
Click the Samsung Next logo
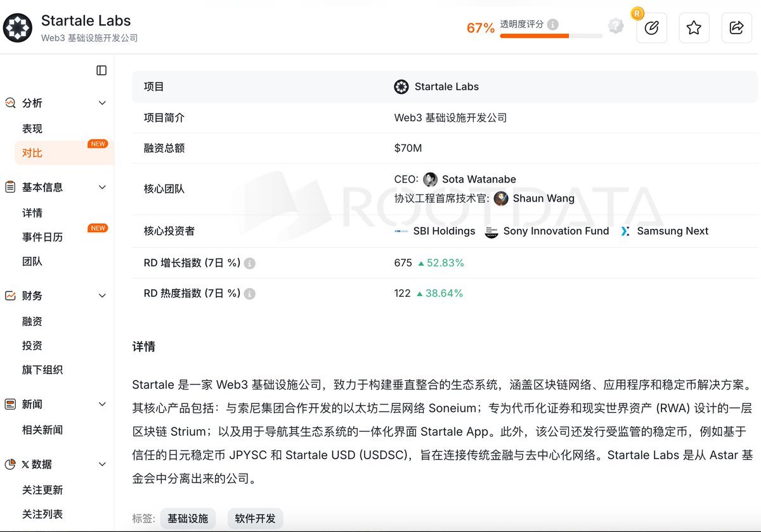[x=625, y=231]
